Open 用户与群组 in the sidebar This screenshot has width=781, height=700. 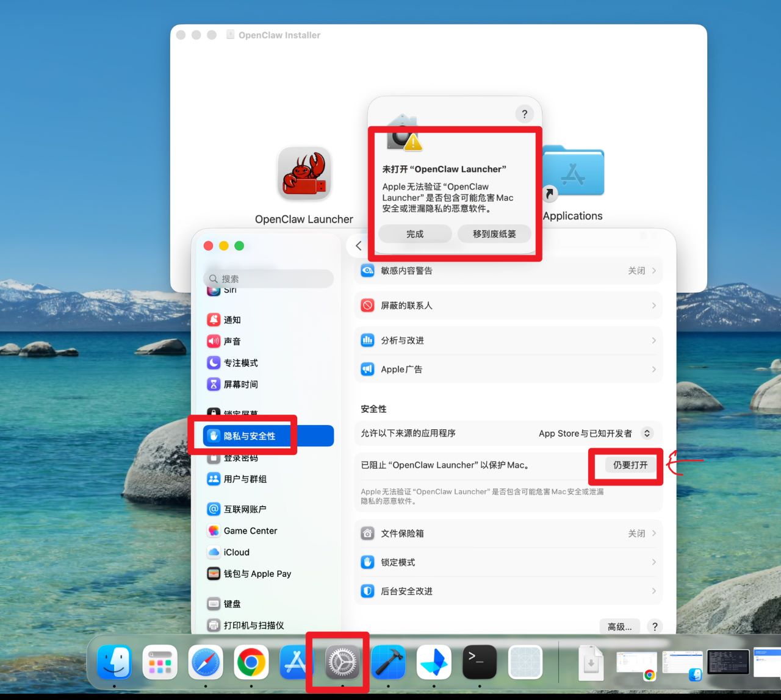click(245, 479)
